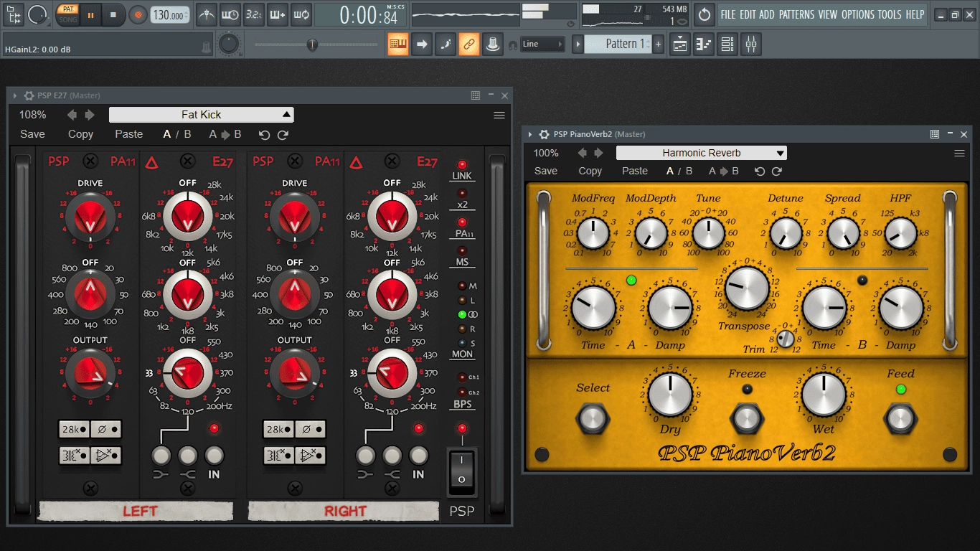Open the Channel rack view icon

[x=727, y=44]
